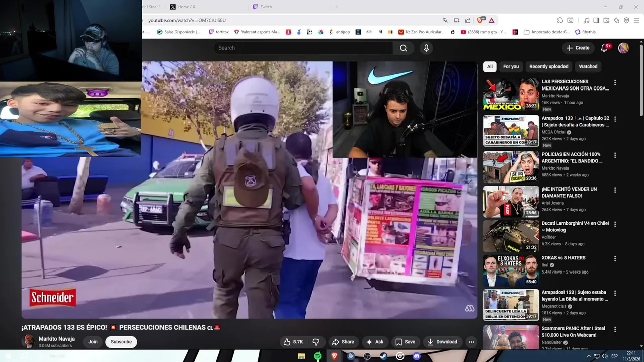This screenshot has width=644, height=362.
Task: Open the Rhythia bookmark
Action: click(585, 32)
